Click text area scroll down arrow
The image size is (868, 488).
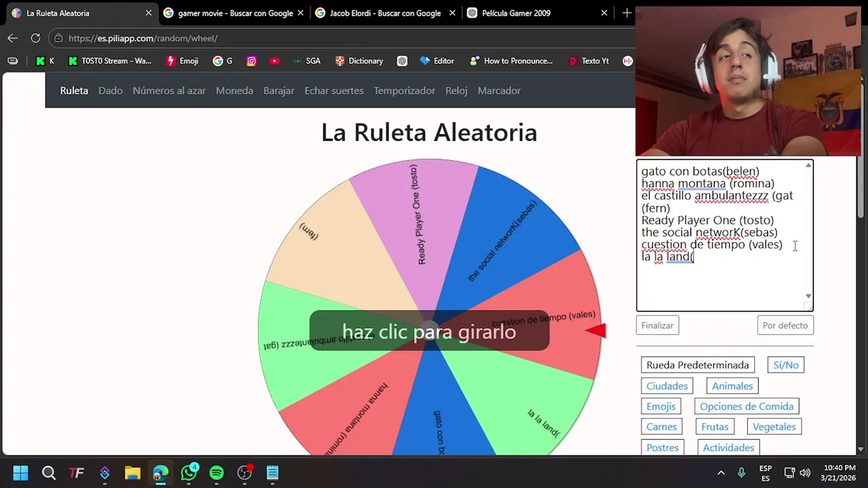click(808, 296)
